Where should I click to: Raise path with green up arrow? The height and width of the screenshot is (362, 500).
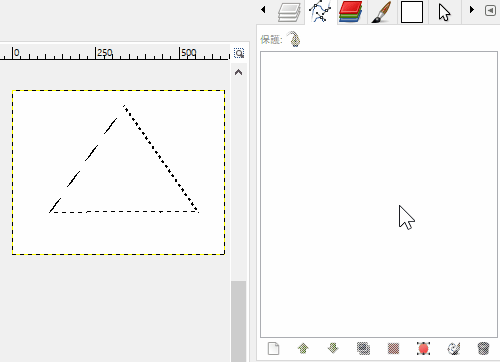303,349
